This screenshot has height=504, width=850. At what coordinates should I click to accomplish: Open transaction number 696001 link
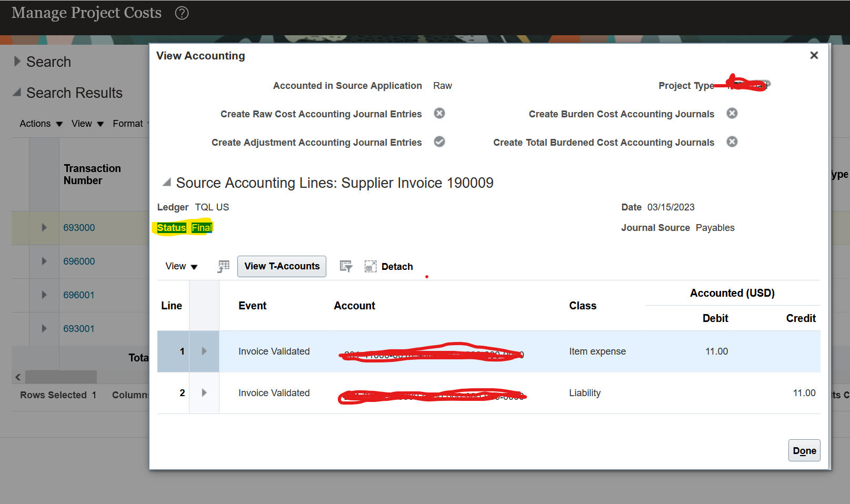pyautogui.click(x=79, y=295)
